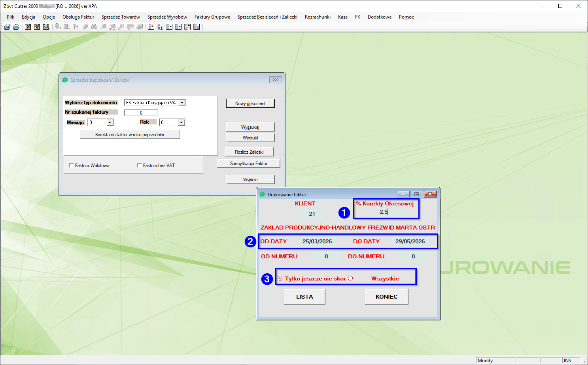Click the document with magnifier toolbar icon
This screenshot has width=588, height=365.
click(46, 27)
